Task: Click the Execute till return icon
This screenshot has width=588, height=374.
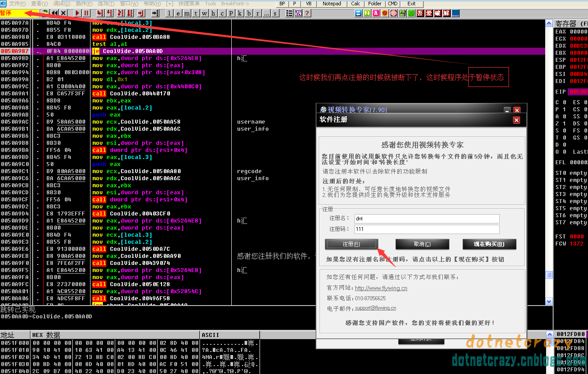Action: [x=141, y=13]
